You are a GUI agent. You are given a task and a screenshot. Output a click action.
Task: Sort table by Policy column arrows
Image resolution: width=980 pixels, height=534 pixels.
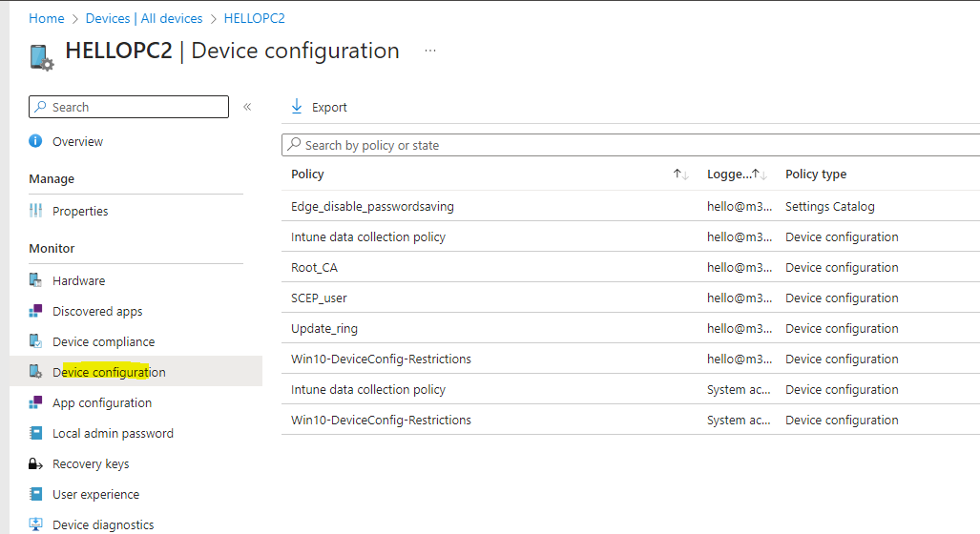680,175
